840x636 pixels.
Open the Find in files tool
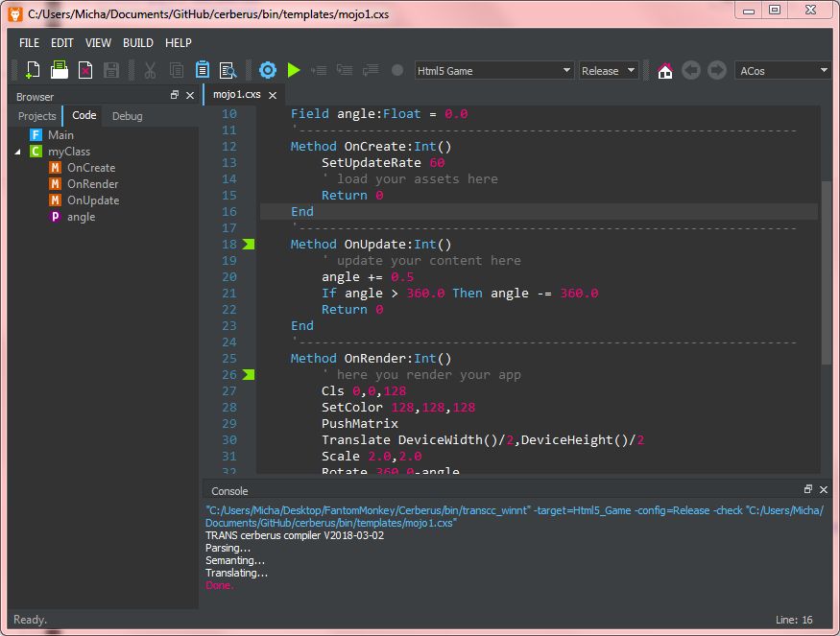tap(229, 69)
